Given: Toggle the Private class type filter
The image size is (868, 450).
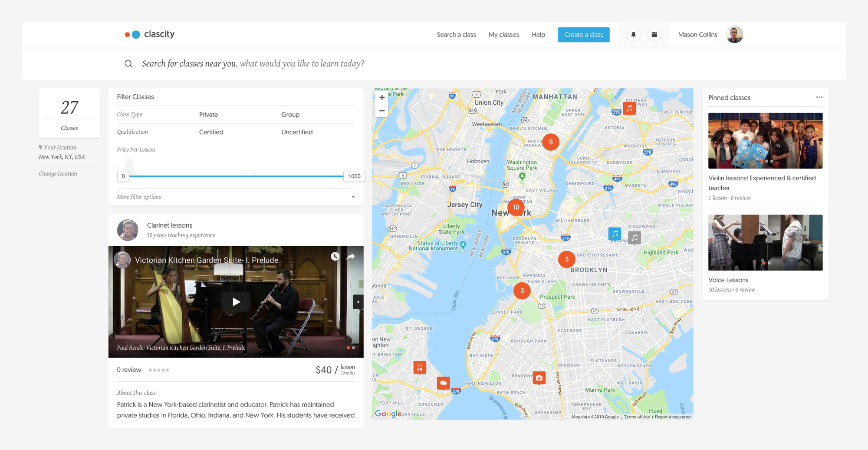Looking at the screenshot, I should pyautogui.click(x=208, y=115).
